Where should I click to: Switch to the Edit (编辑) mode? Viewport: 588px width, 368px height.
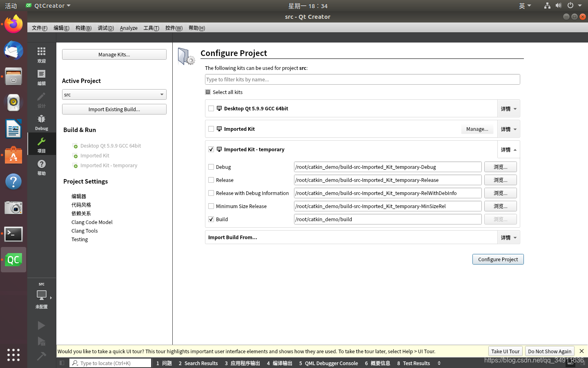coord(41,77)
